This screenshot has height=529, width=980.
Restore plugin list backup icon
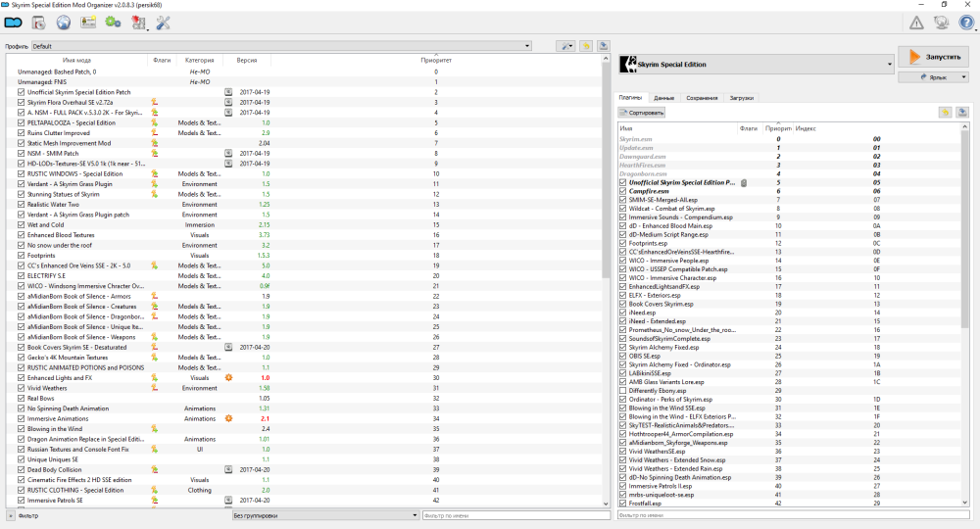[x=945, y=113]
